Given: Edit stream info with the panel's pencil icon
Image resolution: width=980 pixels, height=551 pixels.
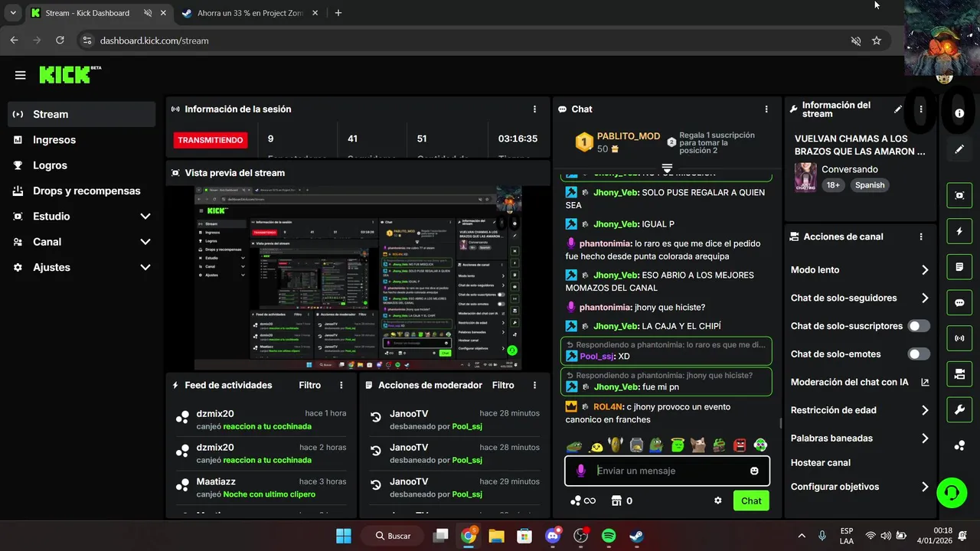Looking at the screenshot, I should [898, 109].
